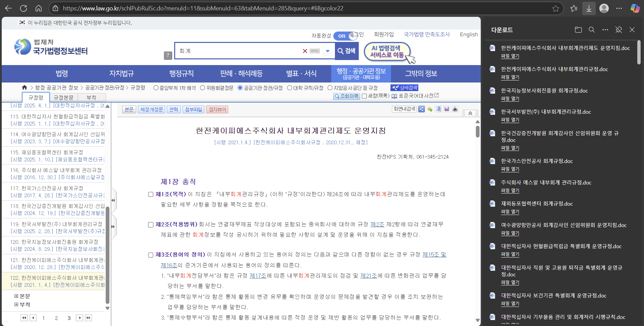The width and height of the screenshot is (644, 326).
Task: Check the 제2조(적용범위) article checkbox
Action: coord(151,225)
